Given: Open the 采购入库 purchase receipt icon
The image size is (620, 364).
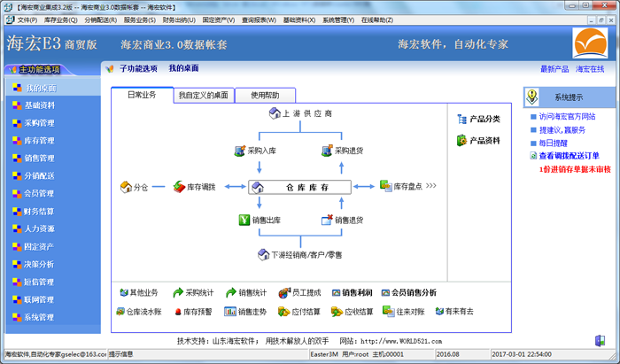Looking at the screenshot, I should coord(240,151).
